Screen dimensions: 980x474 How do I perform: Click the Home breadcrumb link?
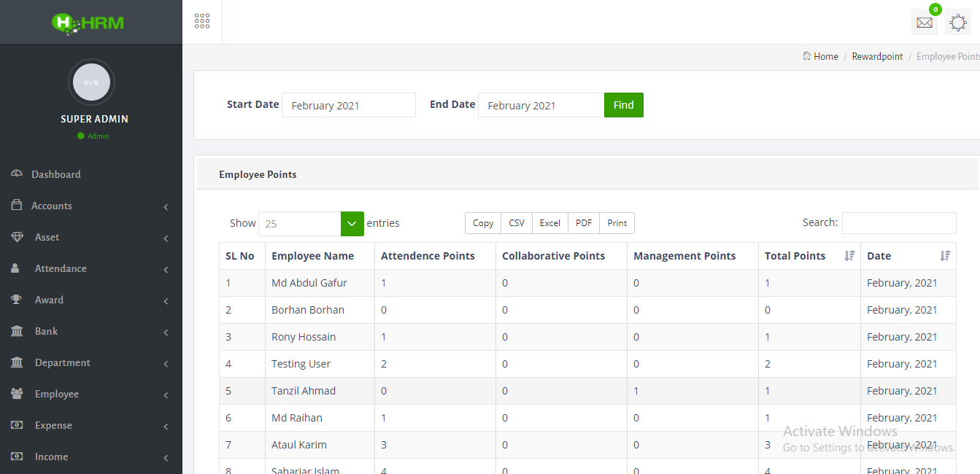click(x=825, y=56)
